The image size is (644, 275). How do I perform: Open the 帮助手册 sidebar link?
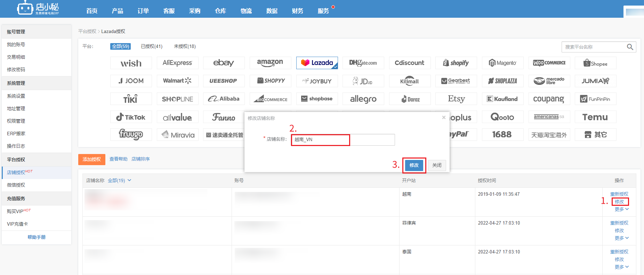coord(37,237)
